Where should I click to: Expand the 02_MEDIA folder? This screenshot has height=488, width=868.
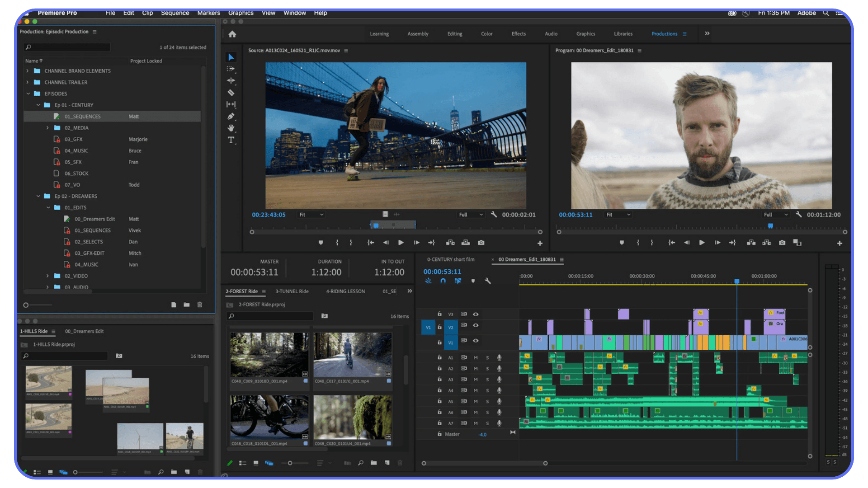(x=47, y=128)
